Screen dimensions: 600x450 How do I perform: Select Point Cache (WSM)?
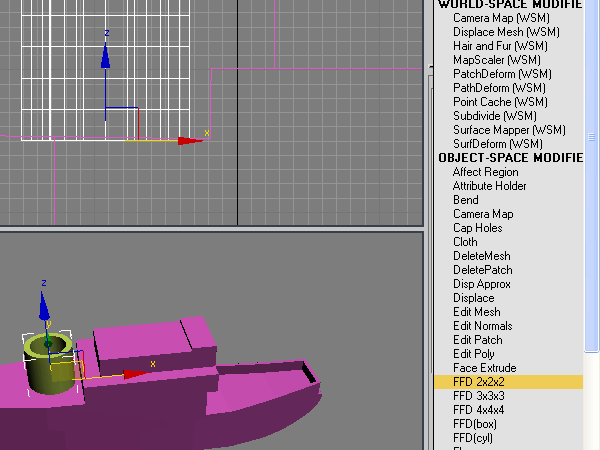click(500, 102)
